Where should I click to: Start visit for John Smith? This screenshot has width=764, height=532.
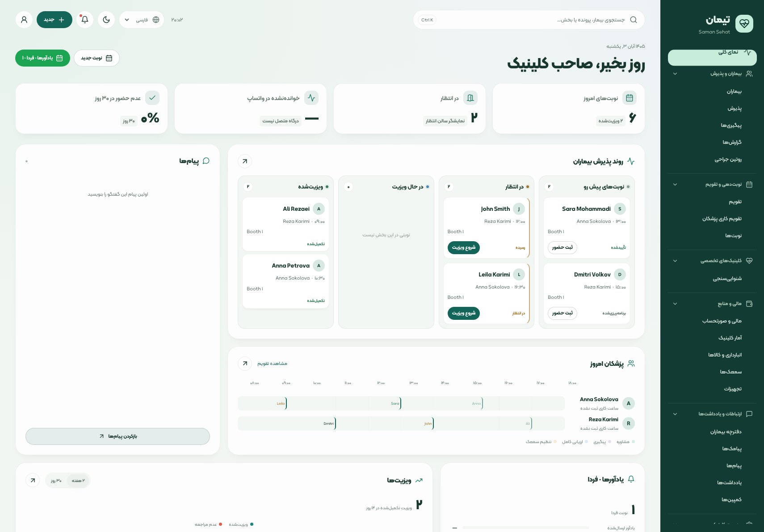pos(464,247)
